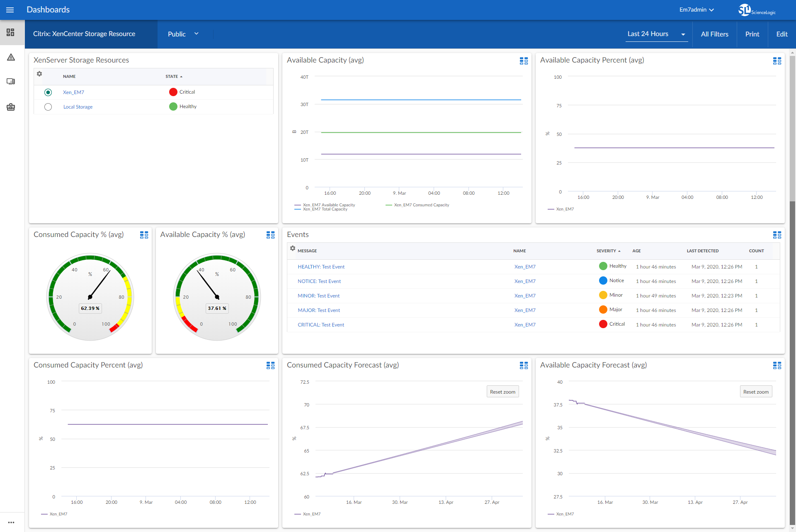
Task: Sort events by MESSAGE column
Action: [307, 251]
